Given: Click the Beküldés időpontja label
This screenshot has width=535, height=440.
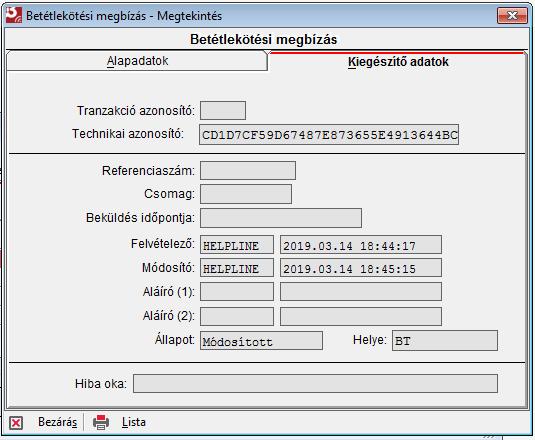Looking at the screenshot, I should pyautogui.click(x=140, y=218).
